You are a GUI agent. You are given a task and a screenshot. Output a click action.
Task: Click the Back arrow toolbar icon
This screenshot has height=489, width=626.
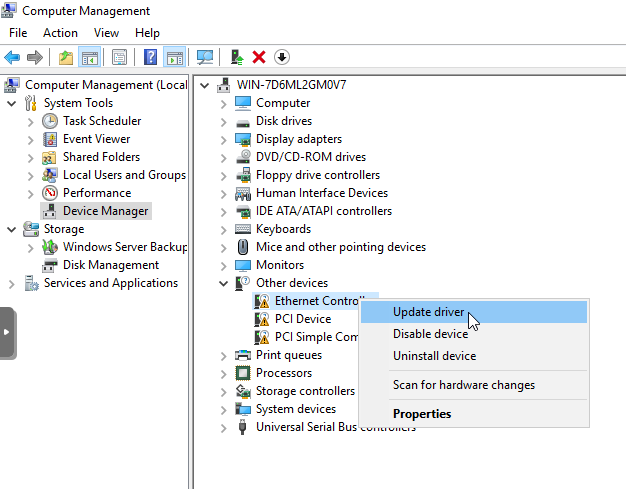(12, 57)
